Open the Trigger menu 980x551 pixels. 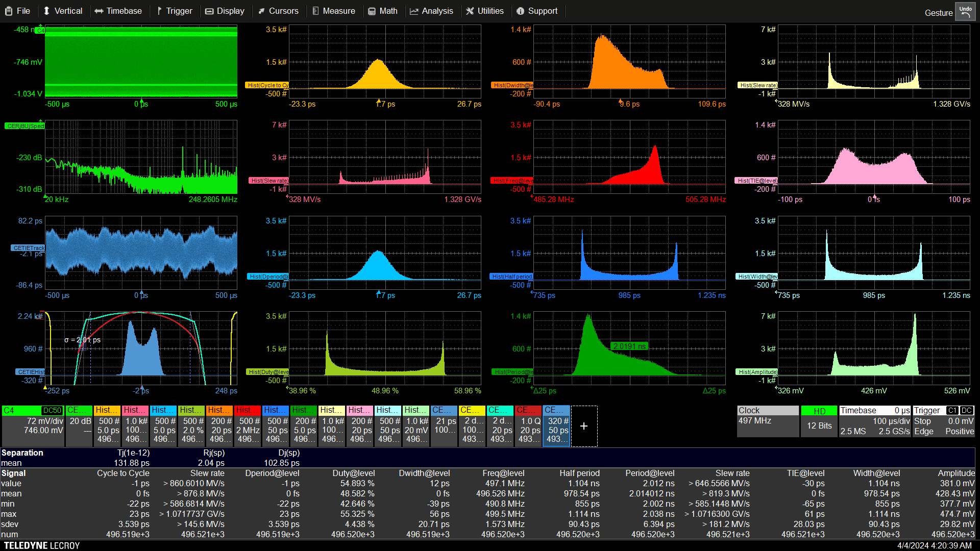tap(174, 11)
